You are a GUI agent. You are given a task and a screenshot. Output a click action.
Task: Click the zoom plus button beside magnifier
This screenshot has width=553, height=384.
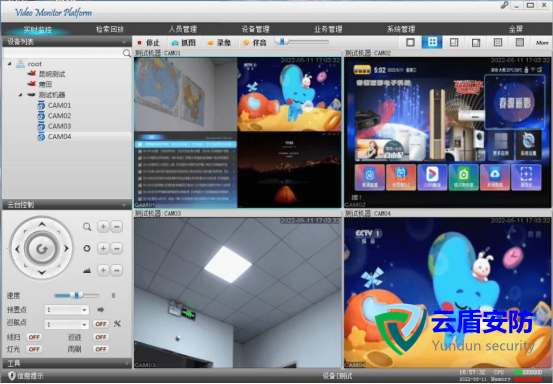[x=103, y=226]
